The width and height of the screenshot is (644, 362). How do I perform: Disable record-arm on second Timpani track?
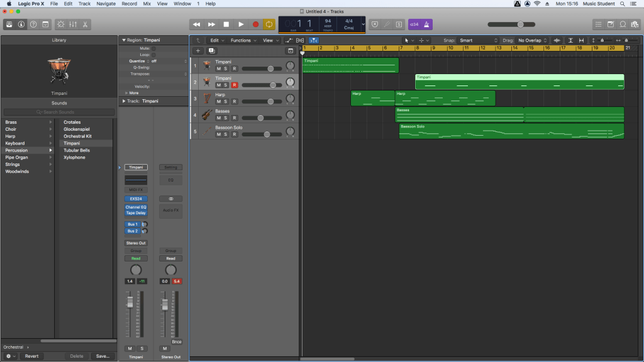click(x=234, y=85)
